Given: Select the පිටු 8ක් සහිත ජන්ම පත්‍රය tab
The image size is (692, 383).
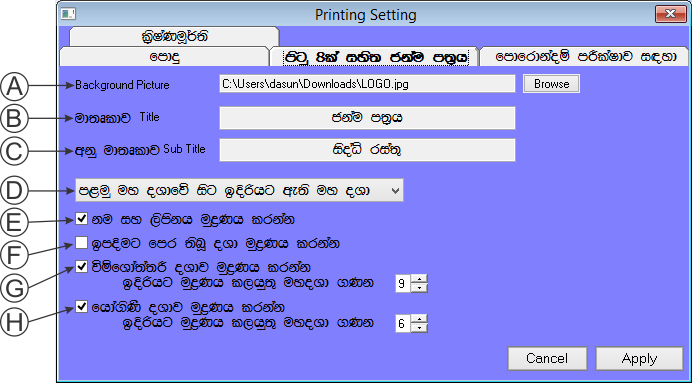Looking at the screenshot, I should click(x=375, y=56).
